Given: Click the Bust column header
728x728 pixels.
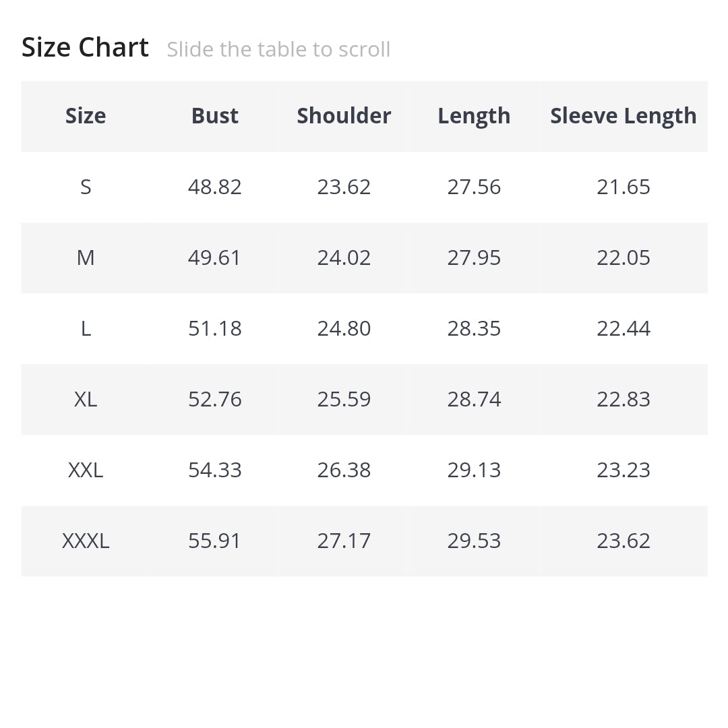Looking at the screenshot, I should click(215, 116).
